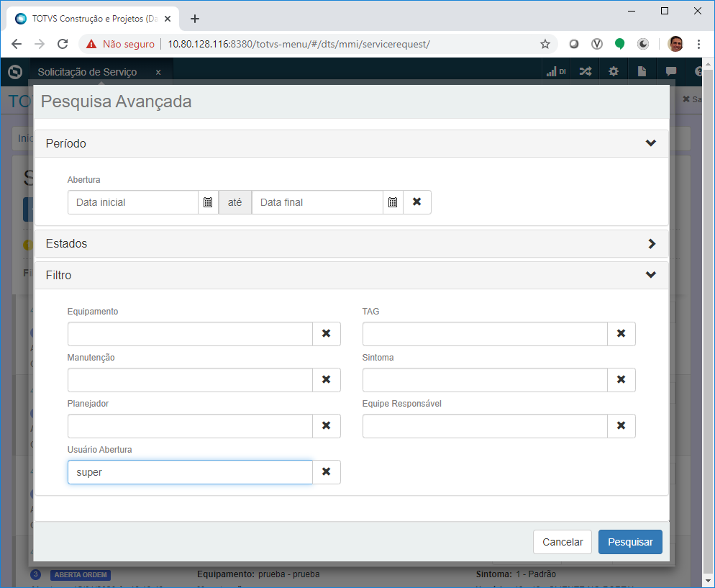The width and height of the screenshot is (715, 588).
Task: Click the Estados section header
Action: pos(352,243)
